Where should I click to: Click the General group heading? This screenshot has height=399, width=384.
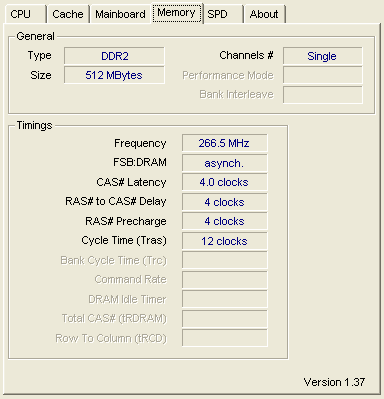coord(35,36)
